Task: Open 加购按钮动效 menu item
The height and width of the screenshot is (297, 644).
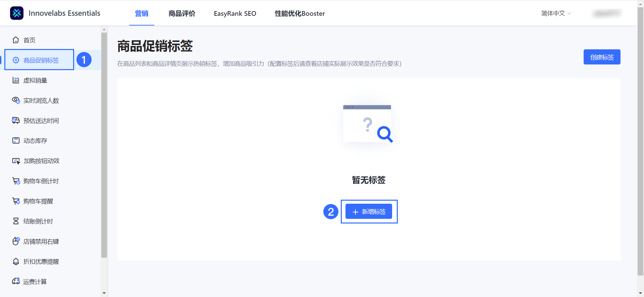Action: [41, 161]
